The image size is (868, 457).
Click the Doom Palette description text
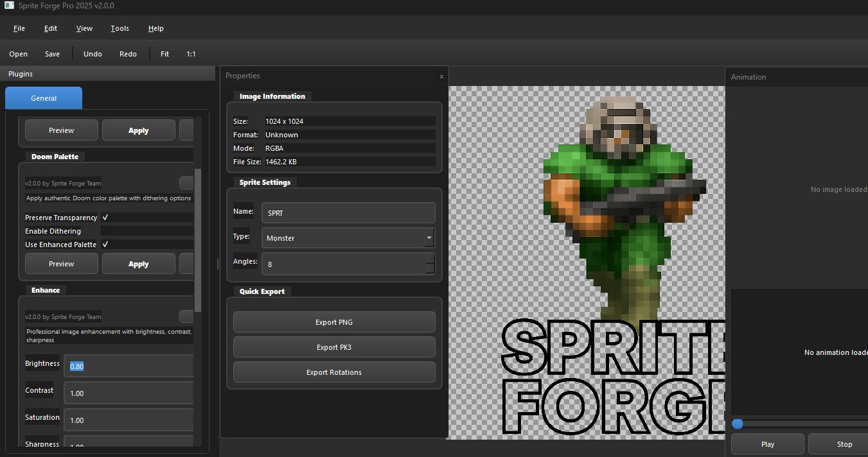pyautogui.click(x=109, y=198)
